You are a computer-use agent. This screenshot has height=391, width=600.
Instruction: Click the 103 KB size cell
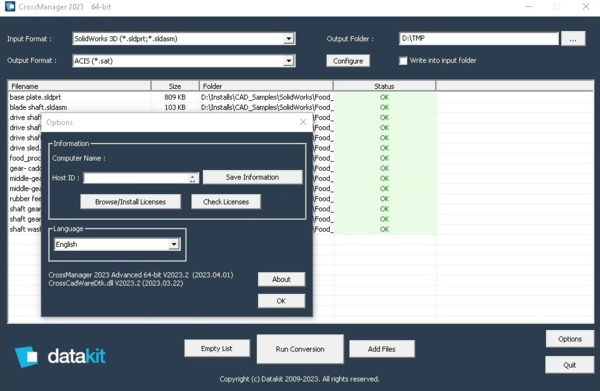(x=175, y=108)
